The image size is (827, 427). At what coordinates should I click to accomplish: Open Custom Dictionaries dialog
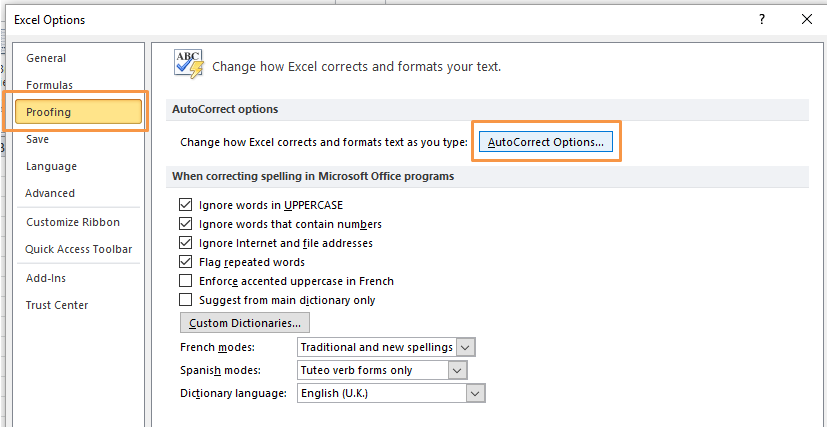coord(245,323)
